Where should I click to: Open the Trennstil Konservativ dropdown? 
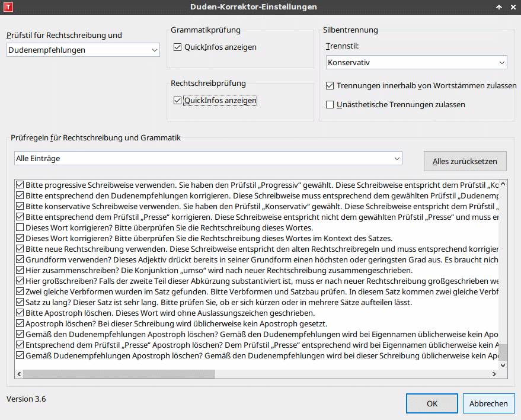click(x=416, y=62)
